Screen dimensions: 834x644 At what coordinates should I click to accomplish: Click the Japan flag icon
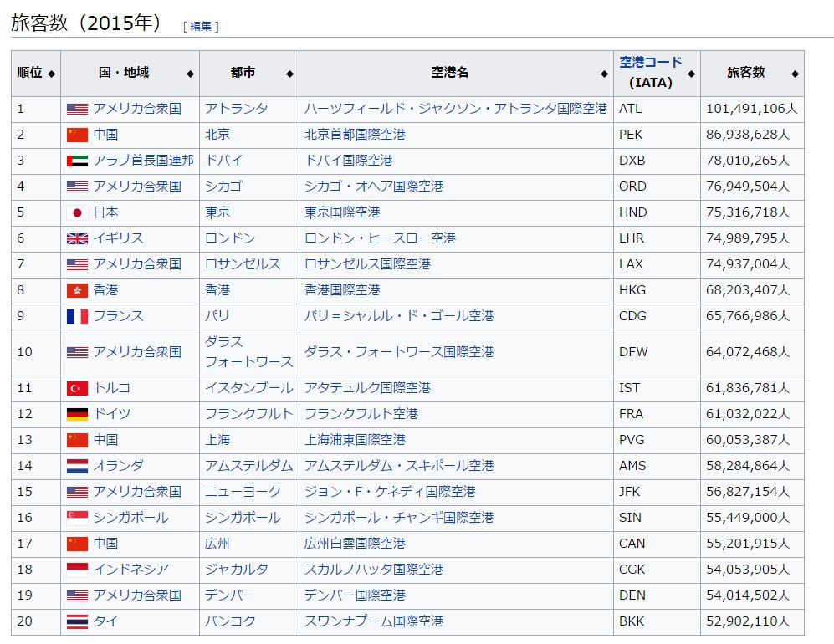(77, 212)
